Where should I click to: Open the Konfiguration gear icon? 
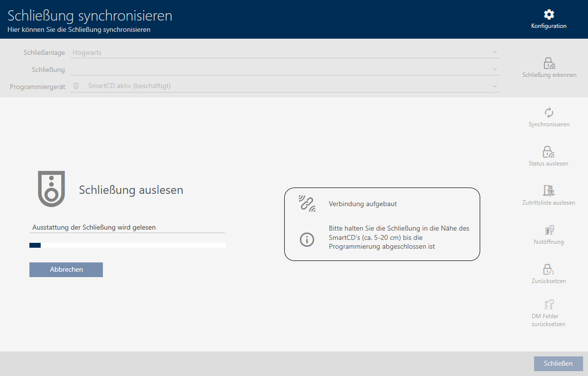(549, 15)
